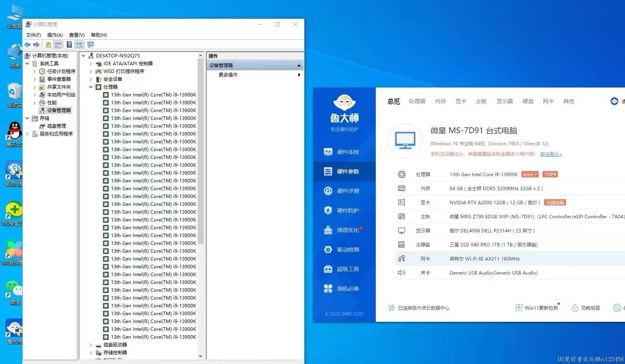Collapse the 设备管理器 actions section
The image size is (625, 364).
[299, 65]
